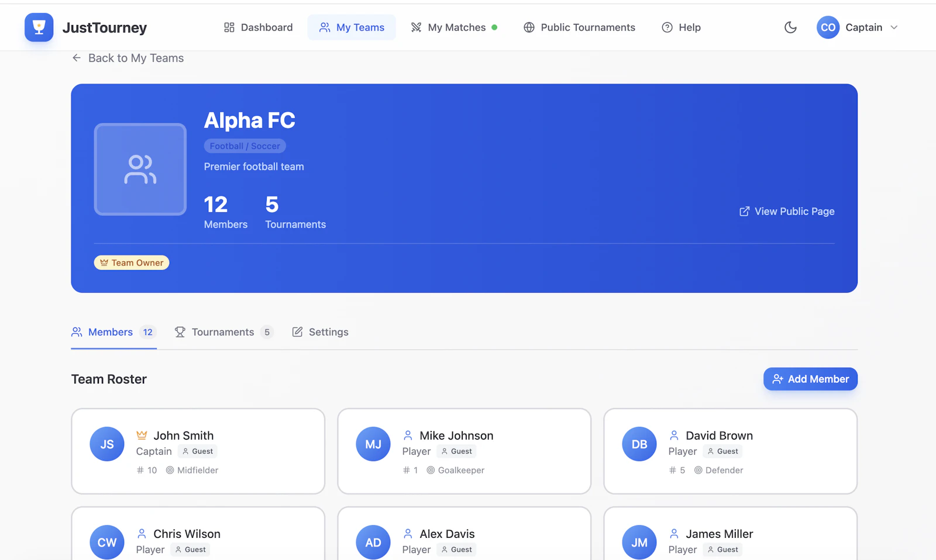Image resolution: width=936 pixels, height=560 pixels.
Task: Click the person icon beside Mike Johnson
Action: (x=408, y=435)
